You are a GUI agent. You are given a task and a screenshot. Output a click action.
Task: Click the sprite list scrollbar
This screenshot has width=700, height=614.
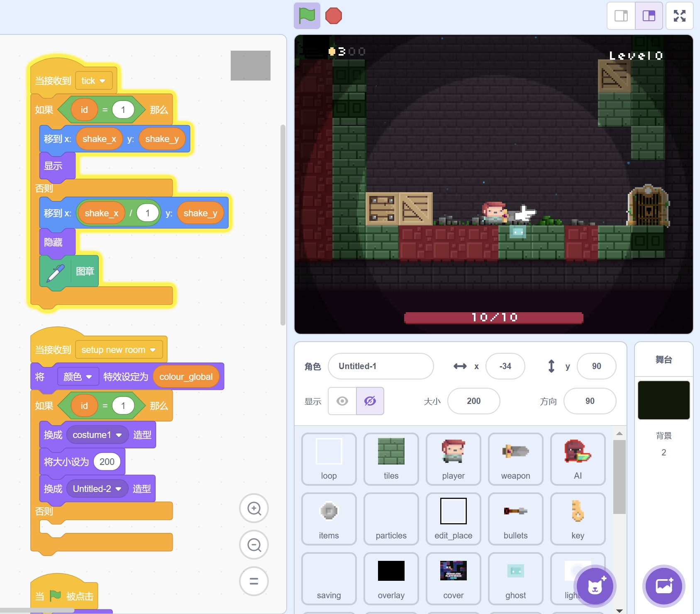coord(619,477)
